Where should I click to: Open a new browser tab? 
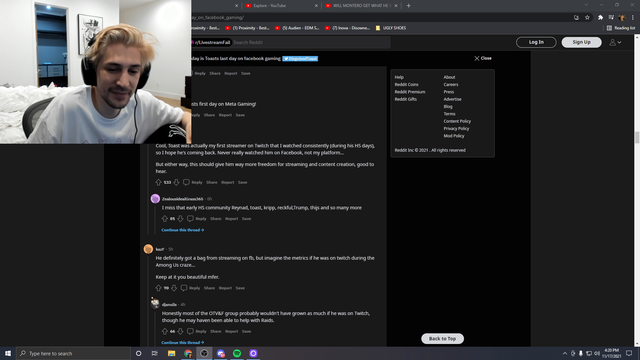(x=409, y=6)
